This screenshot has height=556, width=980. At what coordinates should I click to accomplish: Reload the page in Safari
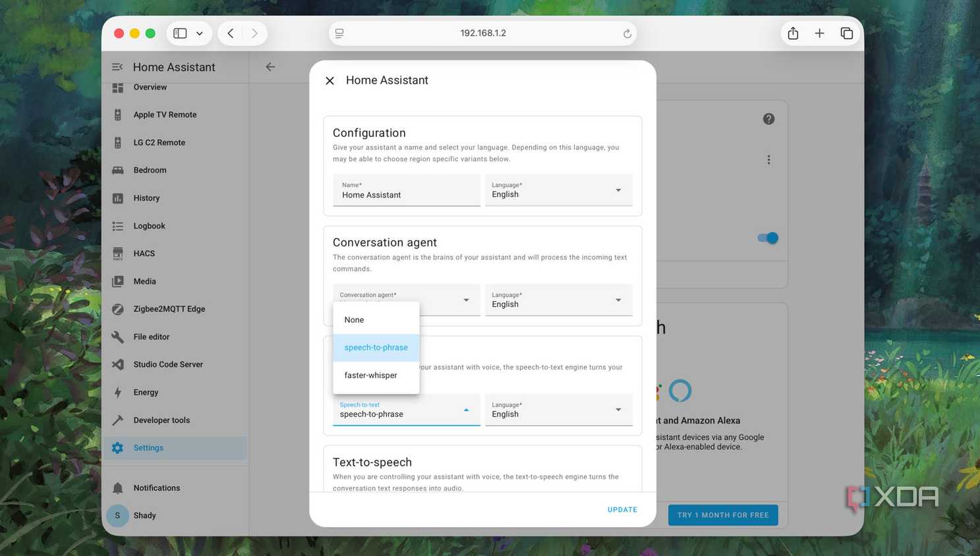(627, 34)
